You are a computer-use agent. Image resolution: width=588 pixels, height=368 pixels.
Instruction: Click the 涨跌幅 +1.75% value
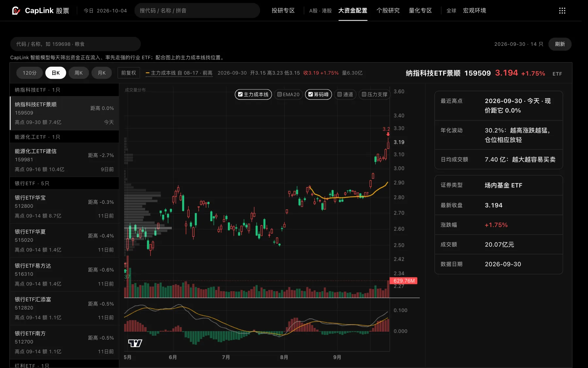[x=496, y=225]
